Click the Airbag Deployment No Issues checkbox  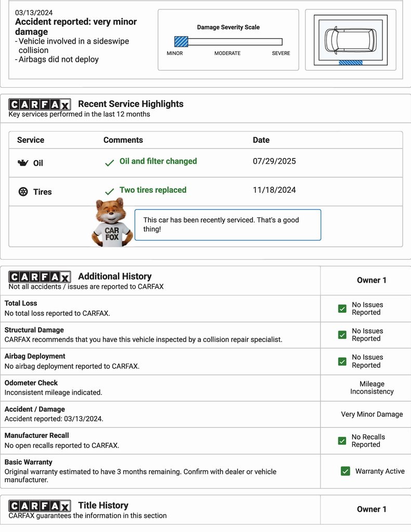[342, 361]
